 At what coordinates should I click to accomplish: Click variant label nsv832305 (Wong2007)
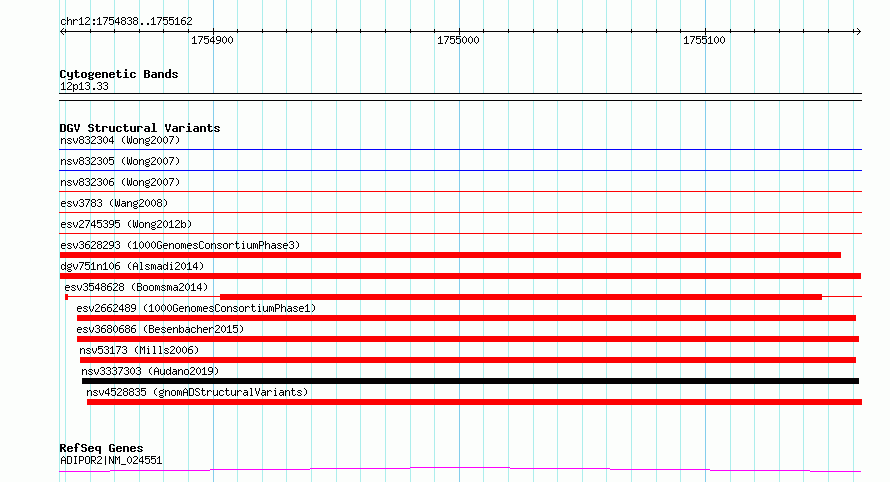point(120,161)
